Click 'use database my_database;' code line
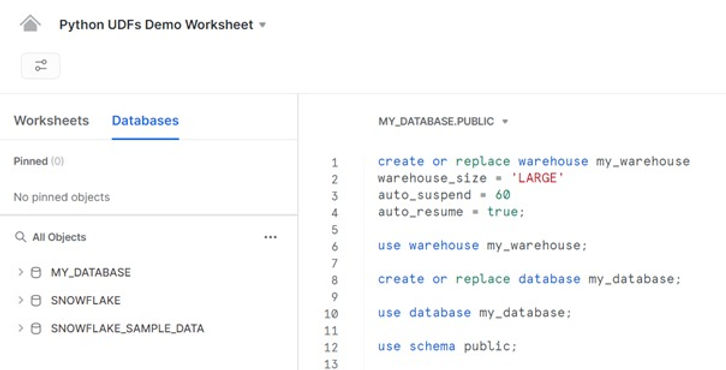 tap(475, 313)
